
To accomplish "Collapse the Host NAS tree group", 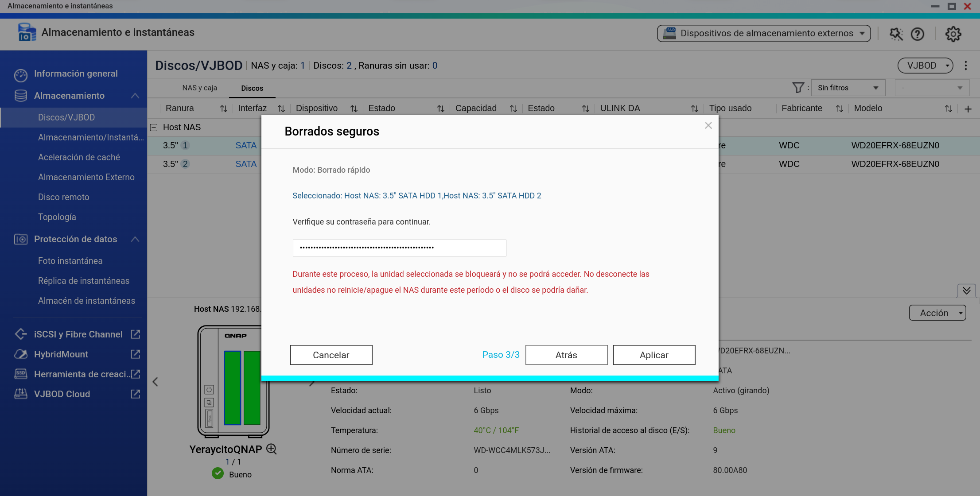I will point(154,128).
